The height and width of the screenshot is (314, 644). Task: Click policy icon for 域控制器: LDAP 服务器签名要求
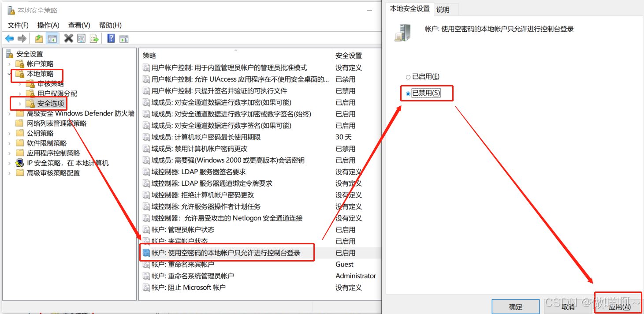pos(146,172)
